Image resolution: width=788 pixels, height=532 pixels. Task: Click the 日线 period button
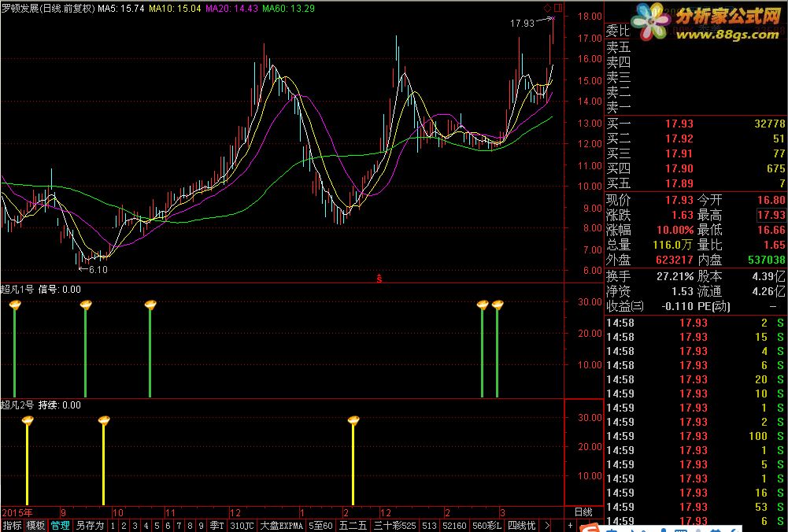[583, 512]
